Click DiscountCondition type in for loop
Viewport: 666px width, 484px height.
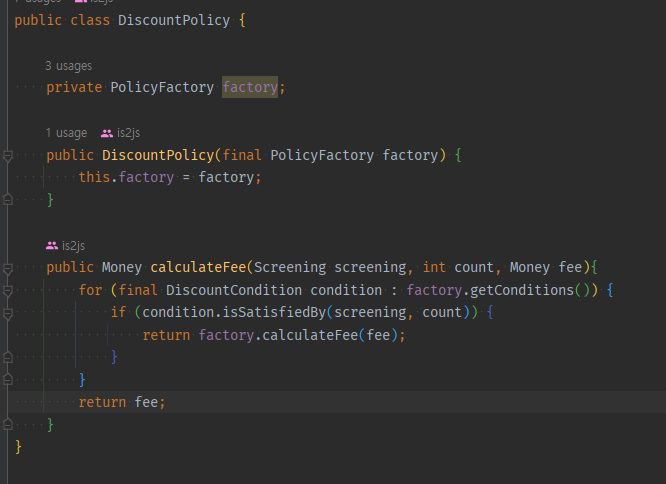tap(234, 290)
